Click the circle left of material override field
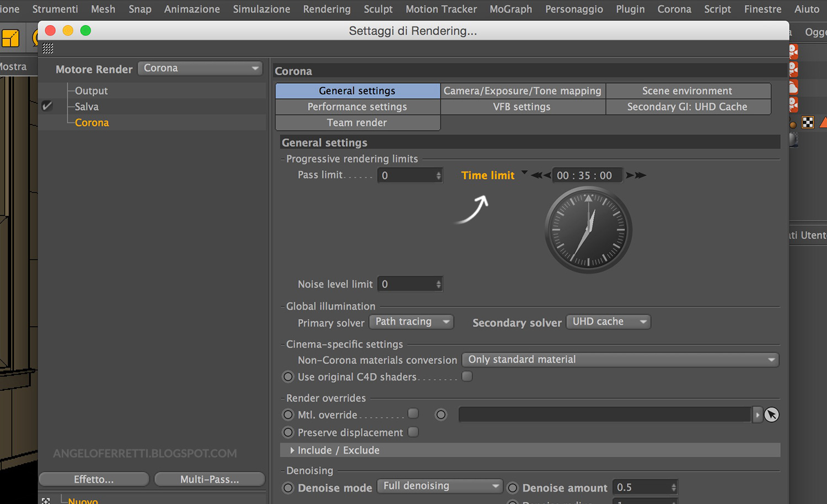This screenshot has height=504, width=827. (441, 414)
